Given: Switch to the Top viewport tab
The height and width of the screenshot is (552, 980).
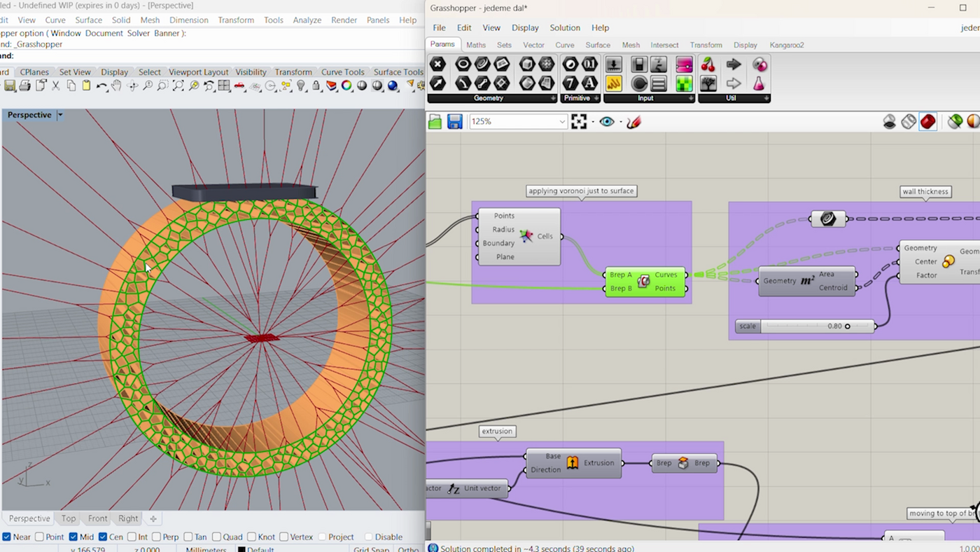Looking at the screenshot, I should point(68,518).
